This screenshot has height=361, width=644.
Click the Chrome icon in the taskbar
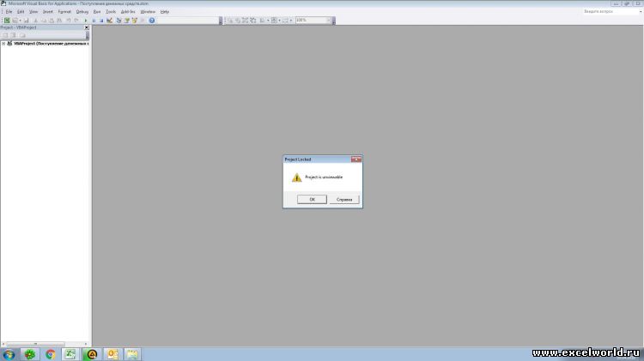pos(51,353)
